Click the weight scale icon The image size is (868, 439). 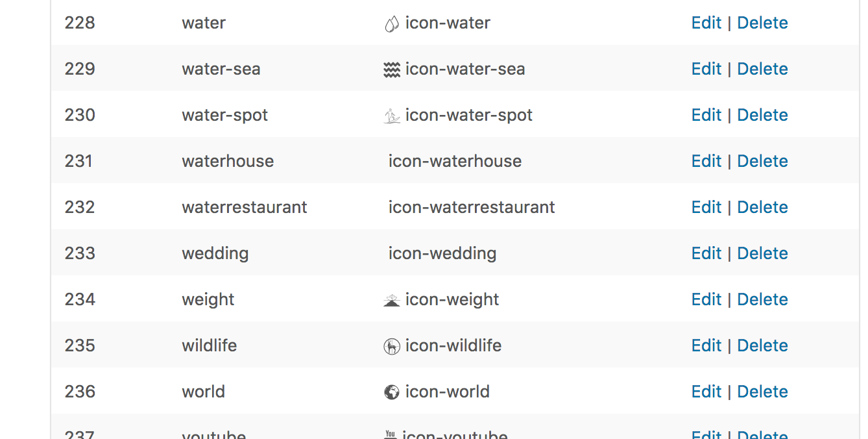tap(391, 301)
